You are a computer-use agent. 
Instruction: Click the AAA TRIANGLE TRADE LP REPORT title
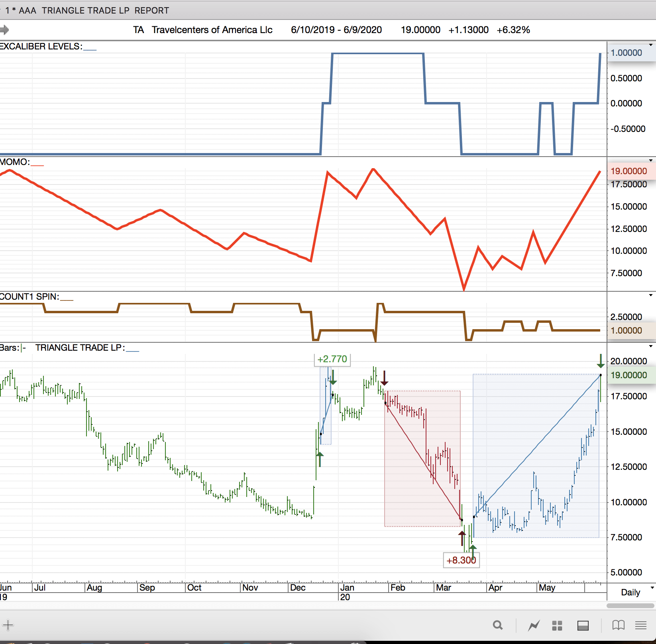[x=94, y=10]
